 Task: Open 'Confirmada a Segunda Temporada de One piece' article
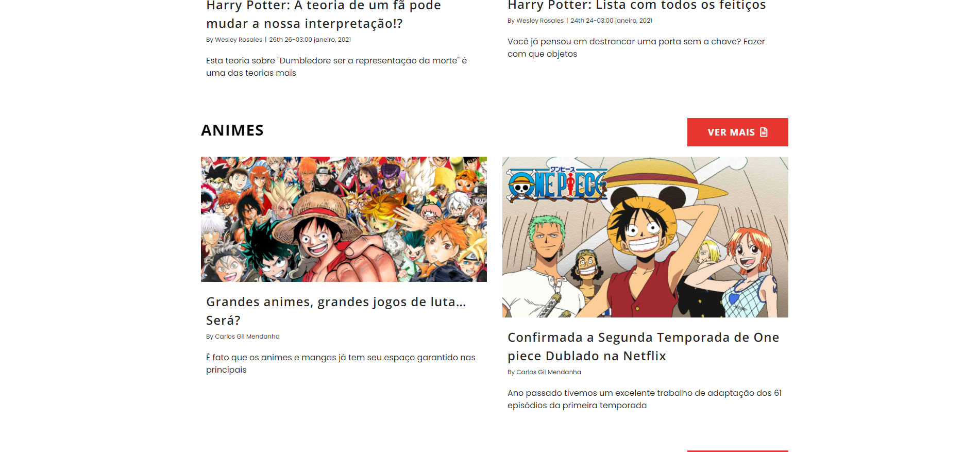coord(643,346)
